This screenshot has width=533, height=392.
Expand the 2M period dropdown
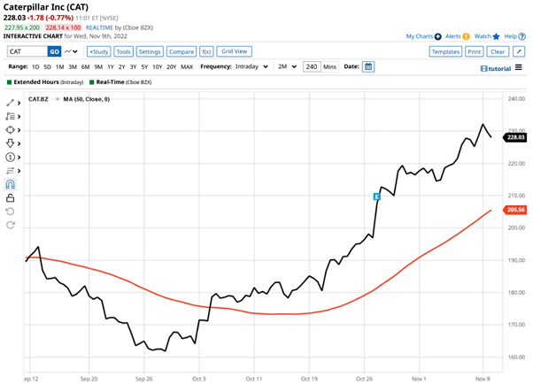[286, 66]
